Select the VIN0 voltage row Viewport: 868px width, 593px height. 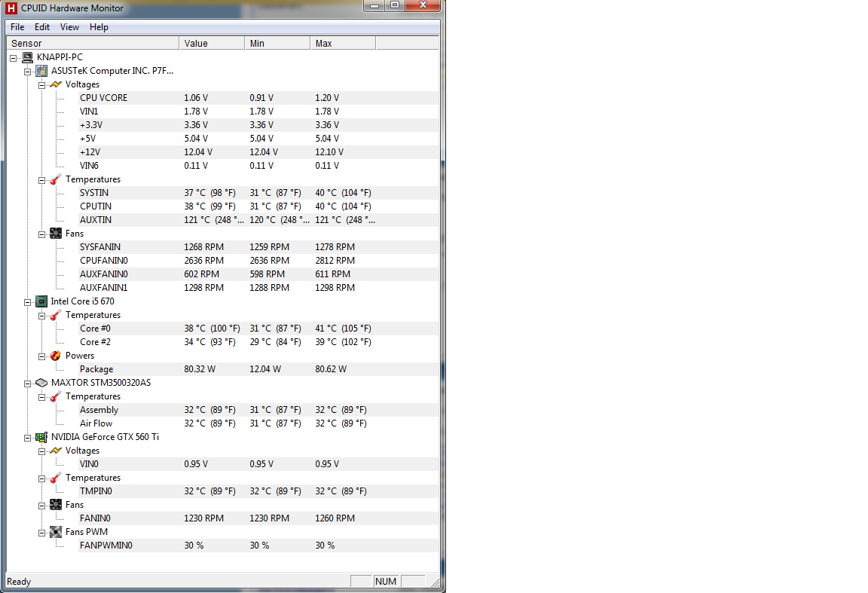pyautogui.click(x=258, y=464)
